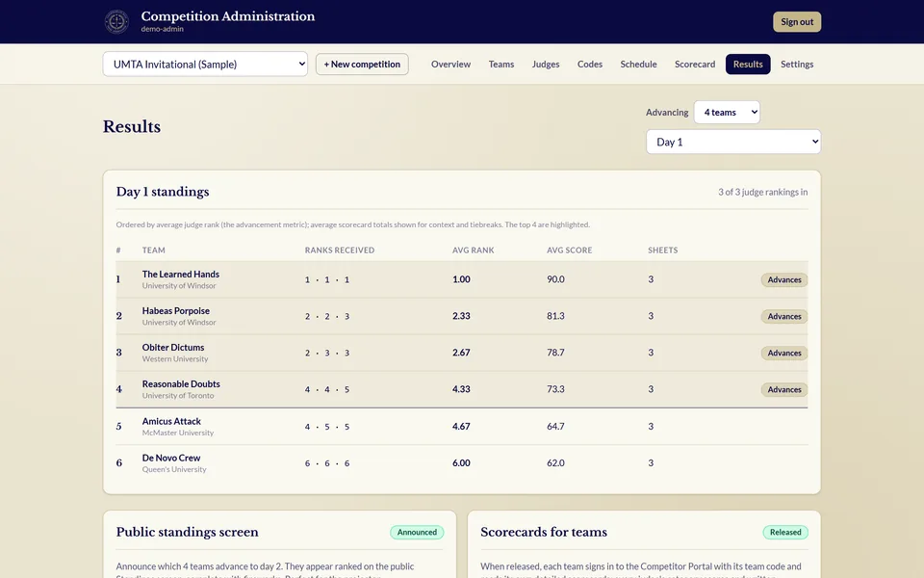Screen dimensions: 924x578
Task: Click the TEAM column header
Action: 153,250
